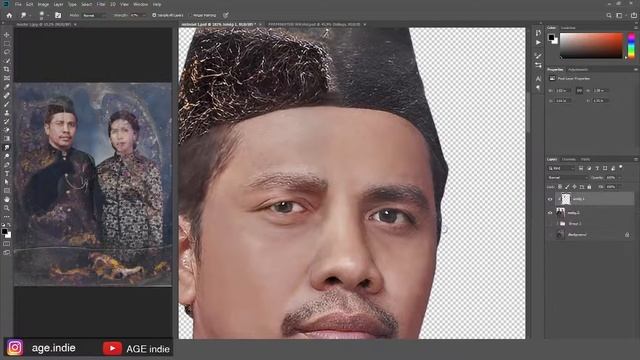Click the Share icon at top right
Viewport: 640px width, 360px height.
pyautogui.click(x=634, y=15)
